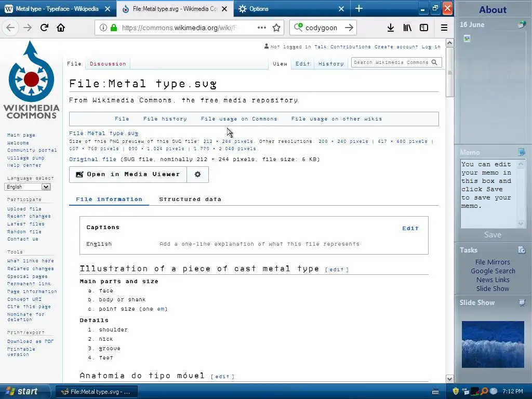Open the hamburger application menu
Viewport: 532px width, 399px height.
point(444,28)
